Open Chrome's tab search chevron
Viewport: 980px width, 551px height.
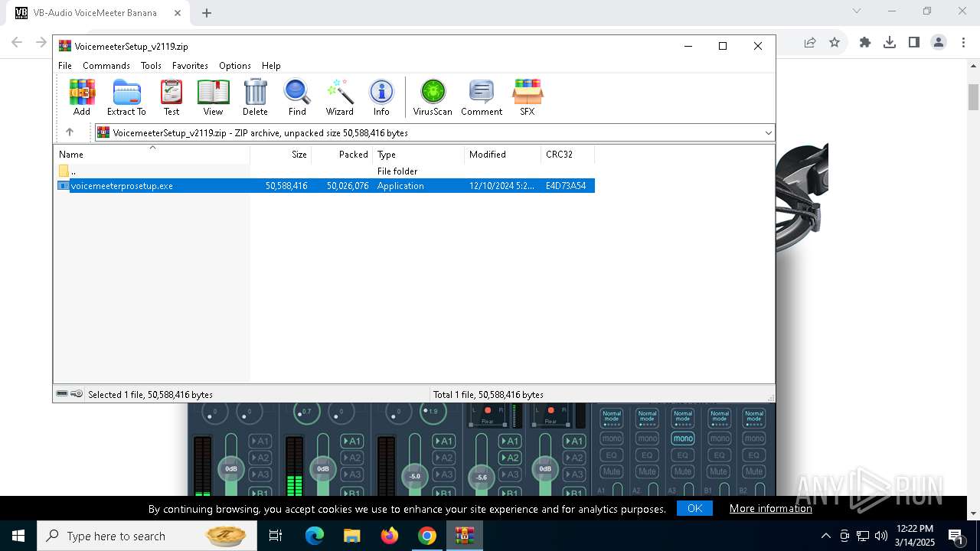pyautogui.click(x=857, y=11)
